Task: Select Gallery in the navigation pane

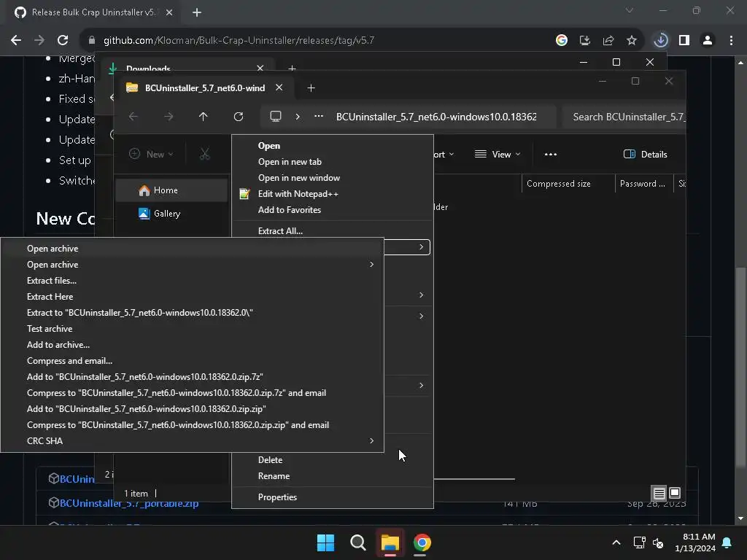Action: [171, 214]
